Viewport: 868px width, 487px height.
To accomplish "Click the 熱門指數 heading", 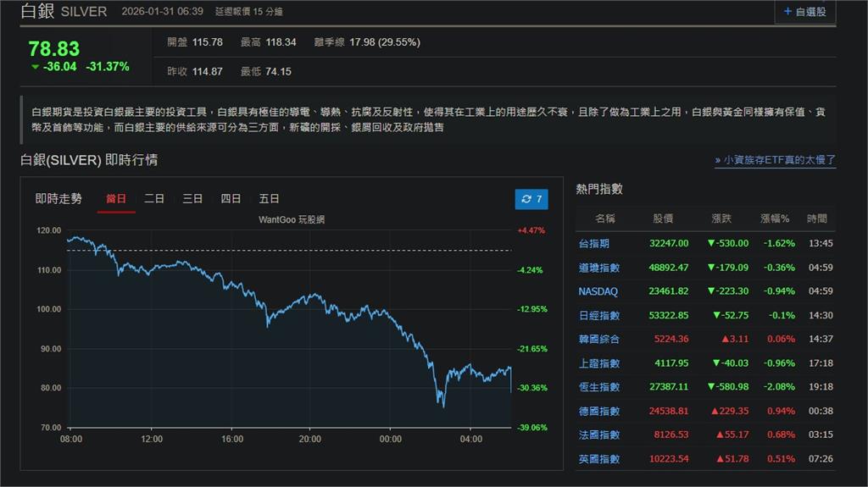I will point(599,189).
